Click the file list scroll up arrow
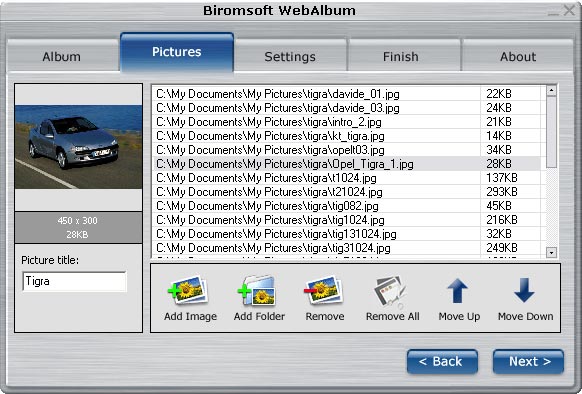 [x=551, y=90]
